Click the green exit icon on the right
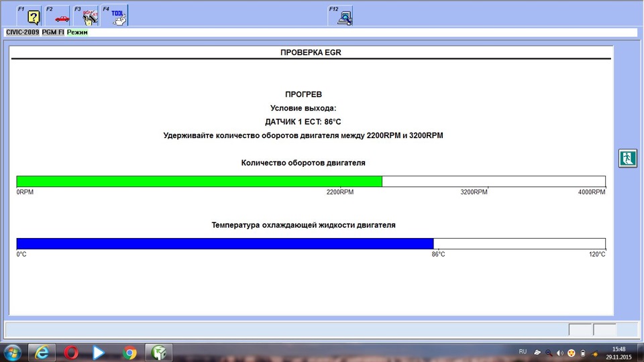Image resolution: width=644 pixels, height=362 pixels. tap(628, 158)
